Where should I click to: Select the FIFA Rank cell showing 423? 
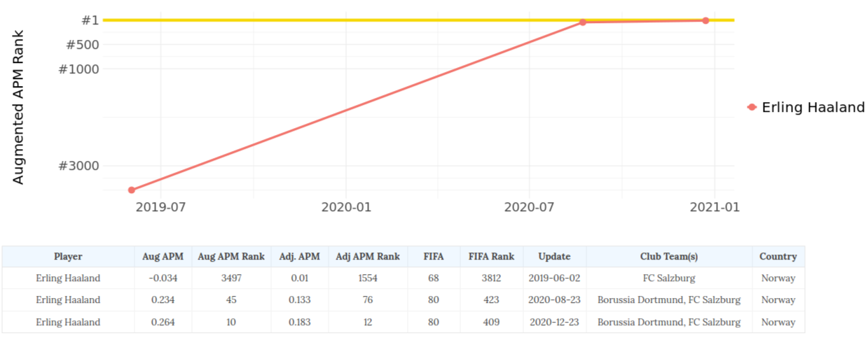491,300
